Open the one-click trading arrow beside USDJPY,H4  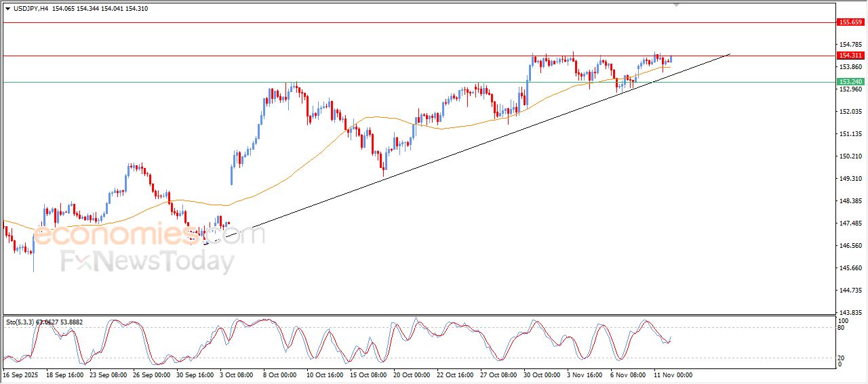point(8,9)
